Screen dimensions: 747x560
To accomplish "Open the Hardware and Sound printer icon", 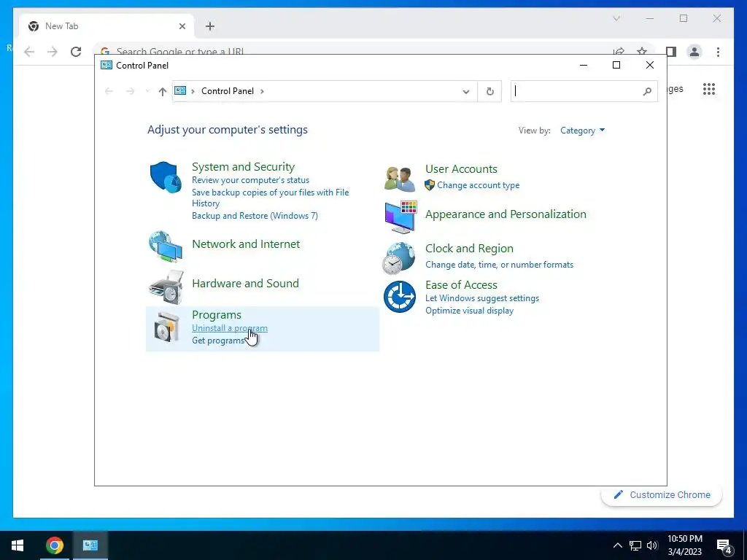I will click(x=166, y=287).
